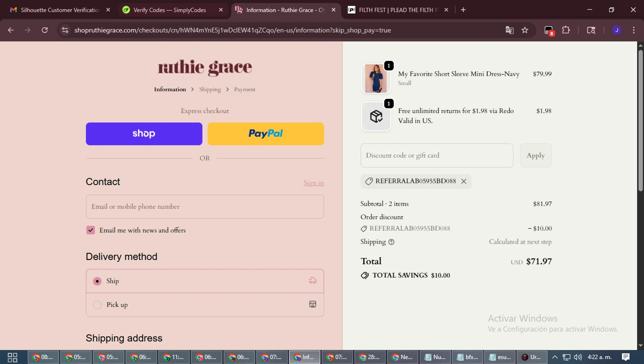This screenshot has height=364, width=644.
Task: Open Windows Task View on the taskbar
Action: (12, 357)
